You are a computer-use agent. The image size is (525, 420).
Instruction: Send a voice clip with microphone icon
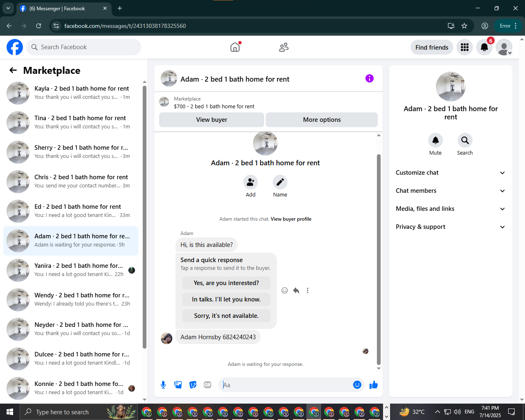click(163, 385)
